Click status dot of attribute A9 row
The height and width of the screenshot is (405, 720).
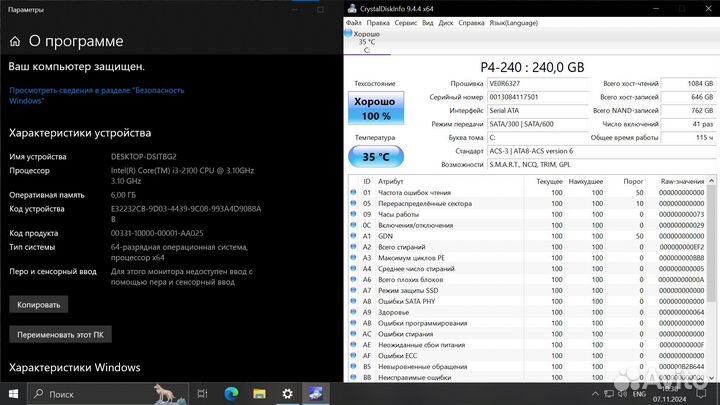[x=353, y=312]
